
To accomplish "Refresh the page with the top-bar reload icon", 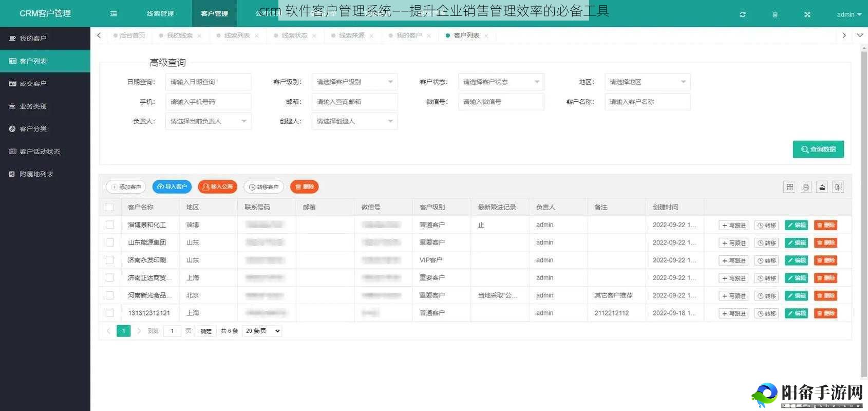I will coord(743,14).
